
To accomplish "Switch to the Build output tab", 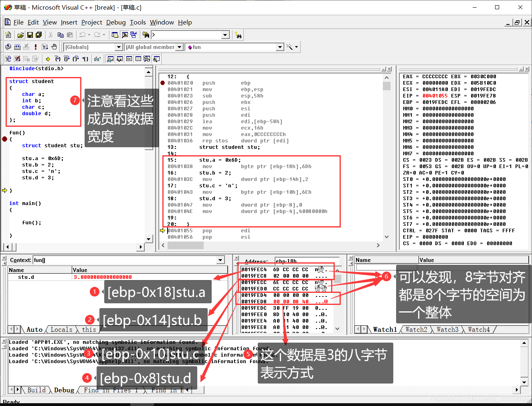I will (x=36, y=390).
